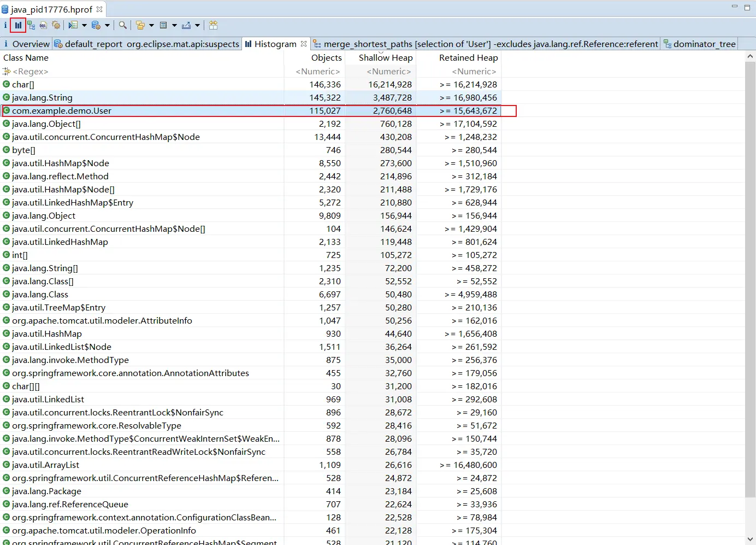The height and width of the screenshot is (545, 756).
Task: Select the java.util.ArrayList row
Action: pos(251,465)
